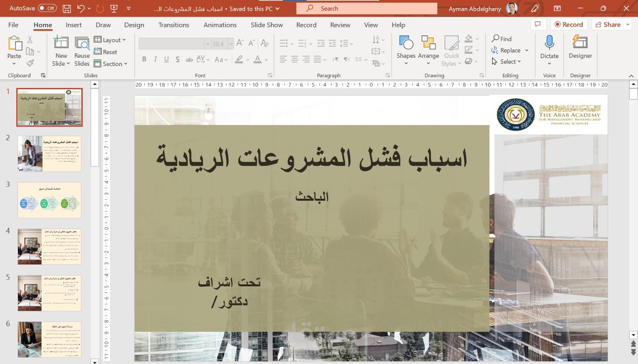Image resolution: width=638 pixels, height=364 pixels.
Task: Click the Copy icon
Action: [30, 51]
